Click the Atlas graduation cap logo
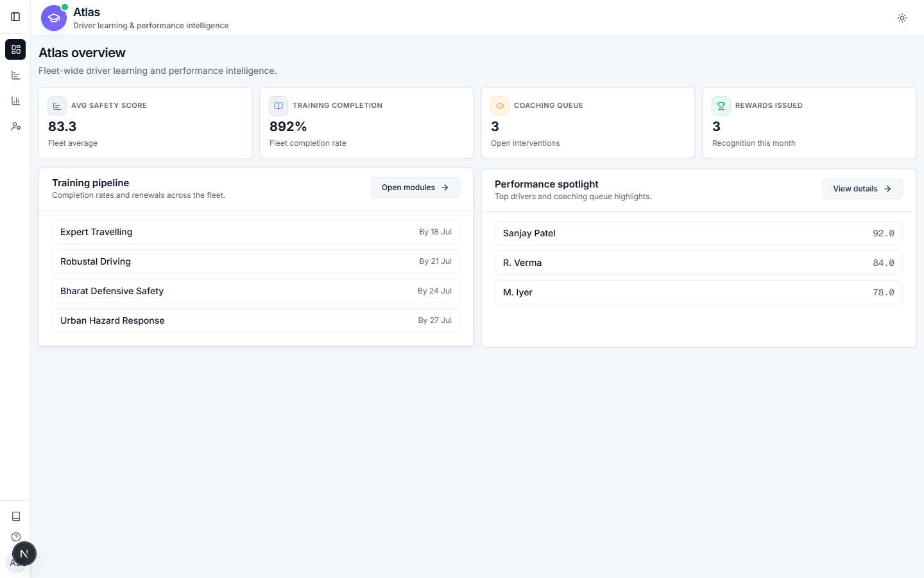This screenshot has width=924, height=578. (54, 18)
